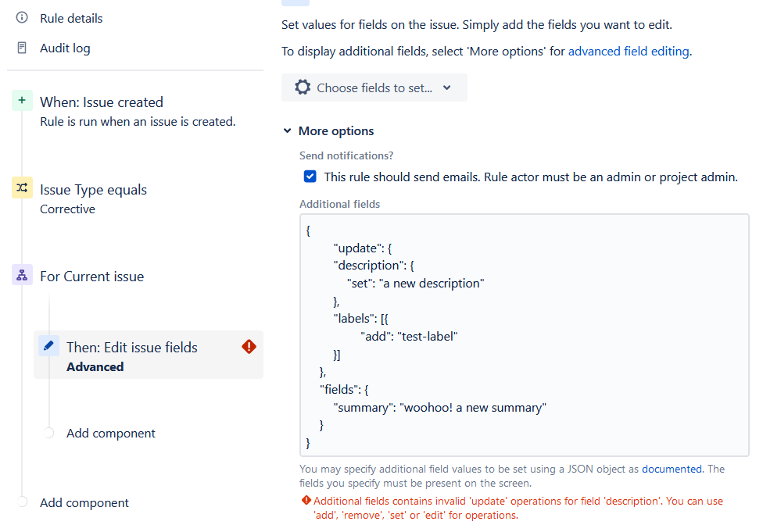Image resolution: width=763 pixels, height=532 pixels.
Task: Click the Audit log document icon
Action: 22,48
